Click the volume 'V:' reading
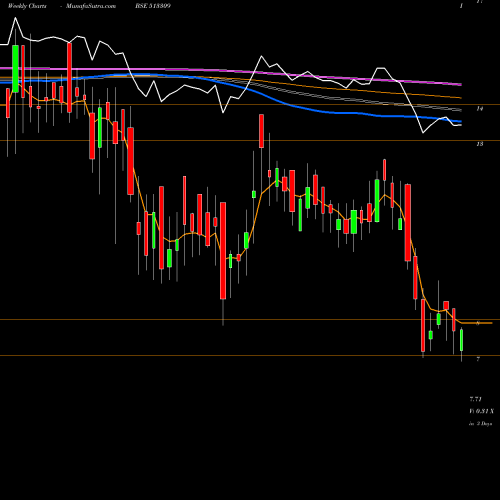 (481, 411)
